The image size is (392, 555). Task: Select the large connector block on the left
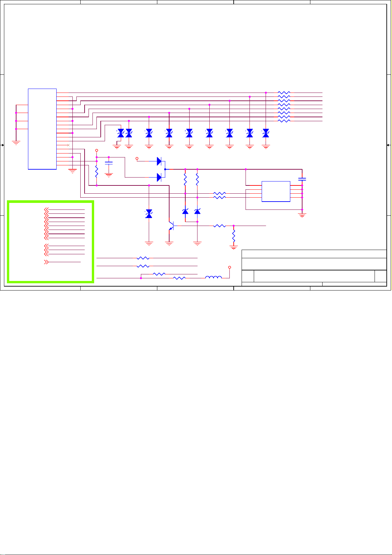[42, 129]
